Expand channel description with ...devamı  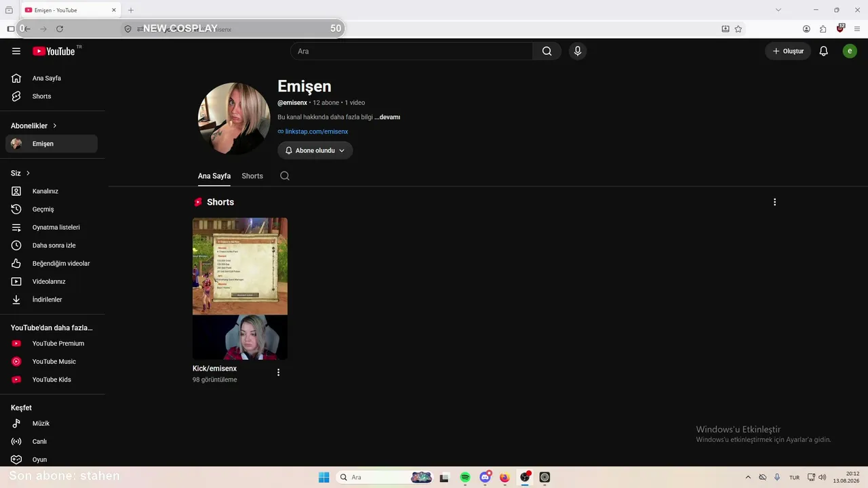(x=387, y=117)
